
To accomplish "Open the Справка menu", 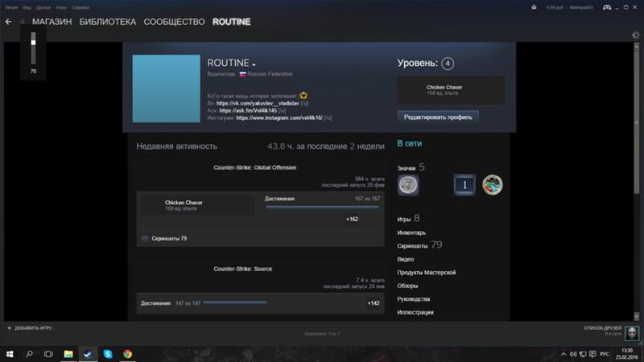I will [x=80, y=7].
